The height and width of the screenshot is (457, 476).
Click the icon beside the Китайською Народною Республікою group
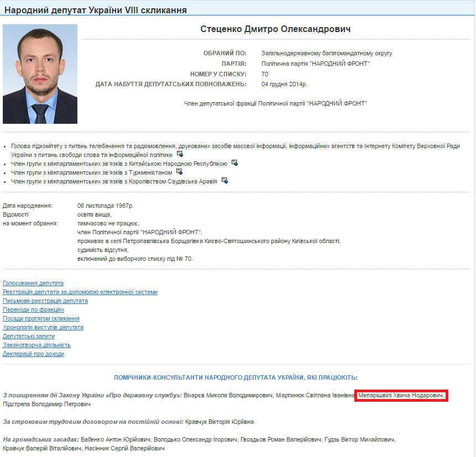(234, 163)
